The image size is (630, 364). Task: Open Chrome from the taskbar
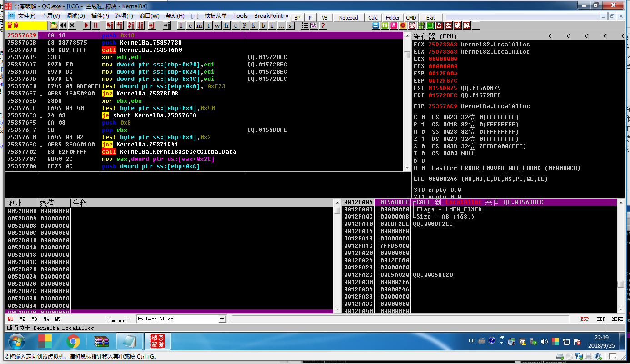tap(73, 341)
